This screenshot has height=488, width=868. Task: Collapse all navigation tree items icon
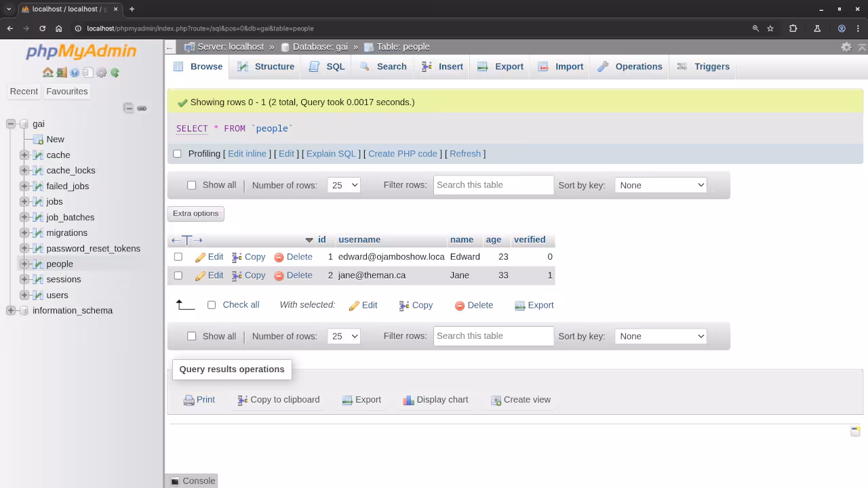(129, 108)
